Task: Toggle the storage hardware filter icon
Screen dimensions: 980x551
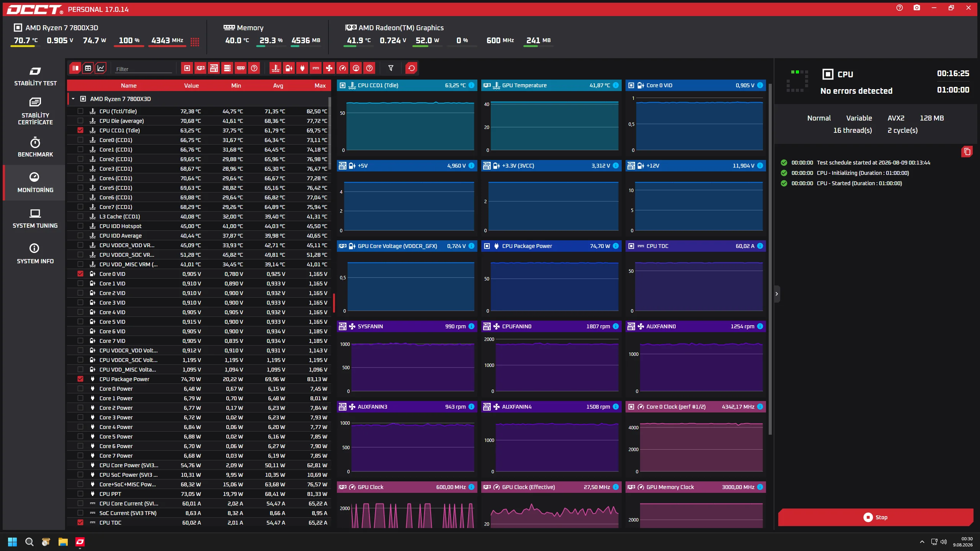Action: pos(227,68)
